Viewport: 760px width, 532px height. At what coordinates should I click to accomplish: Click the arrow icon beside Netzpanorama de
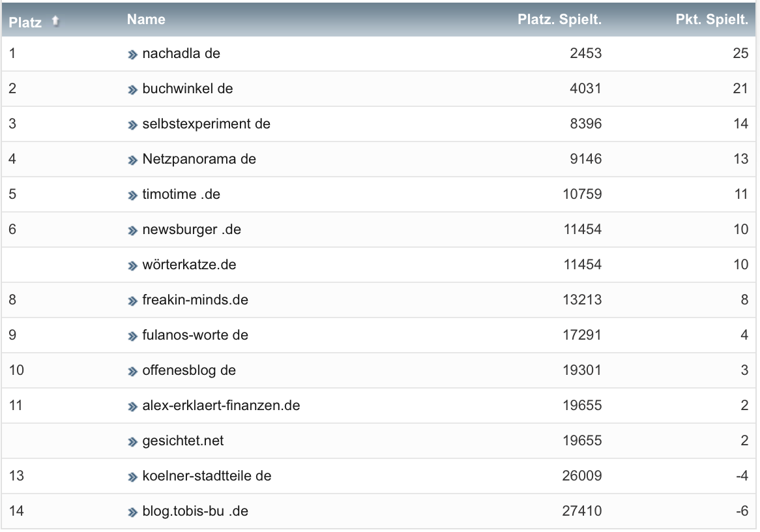(x=133, y=160)
